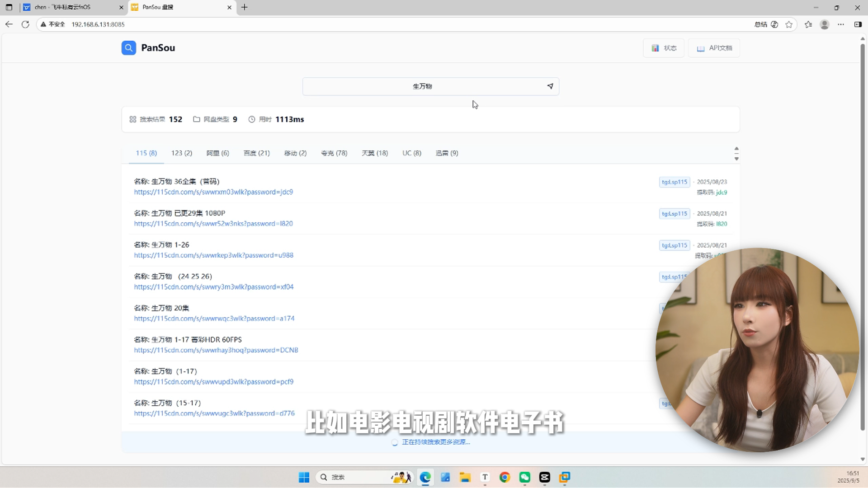Screen dimensions: 868x488
Task: Open the 状态 status button
Action: click(663, 48)
